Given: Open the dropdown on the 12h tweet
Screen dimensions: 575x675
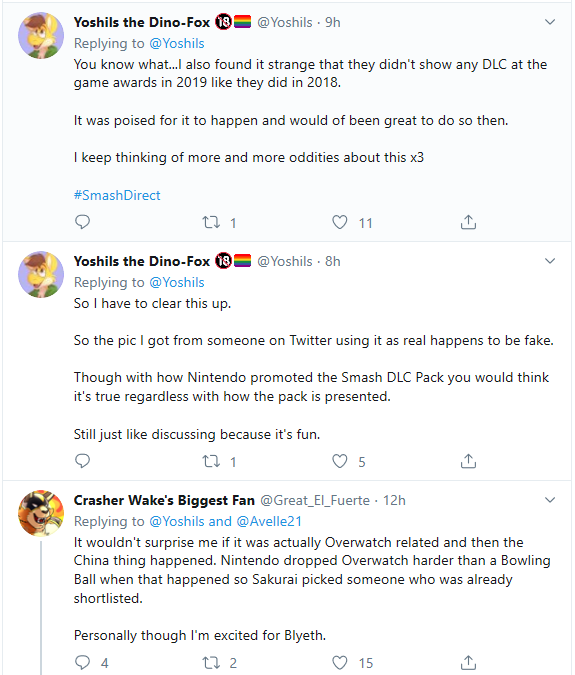Looking at the screenshot, I should point(550,500).
